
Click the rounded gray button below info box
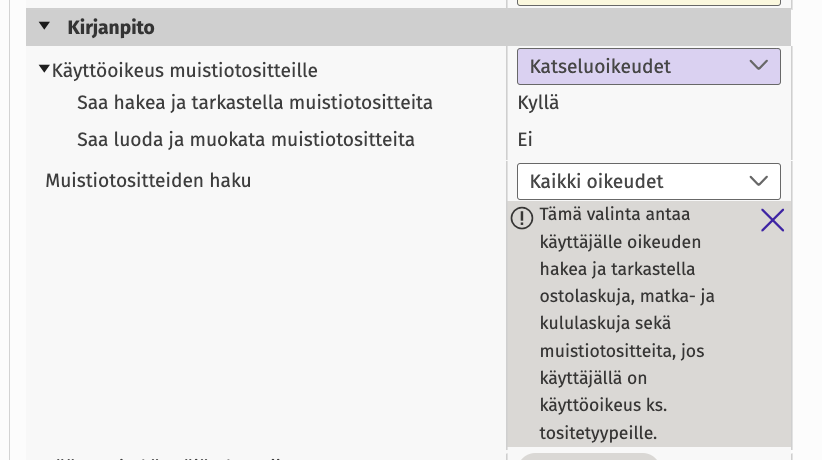pyautogui.click(x=588, y=456)
